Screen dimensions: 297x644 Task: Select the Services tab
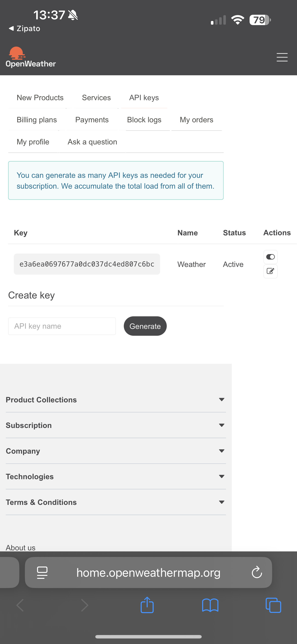[96, 98]
